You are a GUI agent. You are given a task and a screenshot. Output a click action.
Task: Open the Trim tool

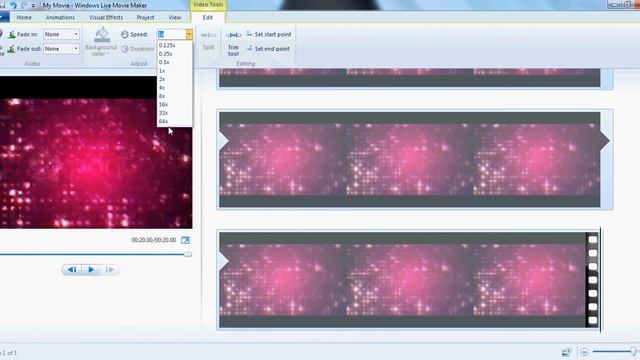pyautogui.click(x=233, y=44)
